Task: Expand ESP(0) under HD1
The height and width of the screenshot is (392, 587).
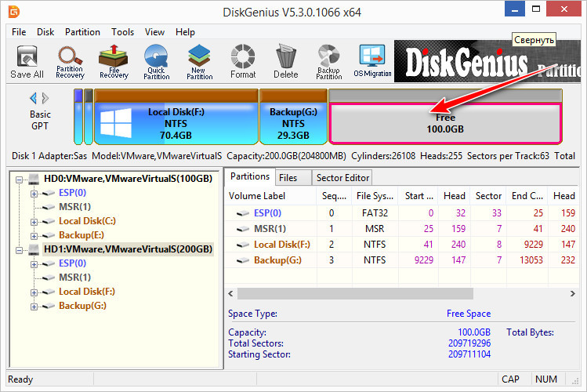Action: point(34,264)
